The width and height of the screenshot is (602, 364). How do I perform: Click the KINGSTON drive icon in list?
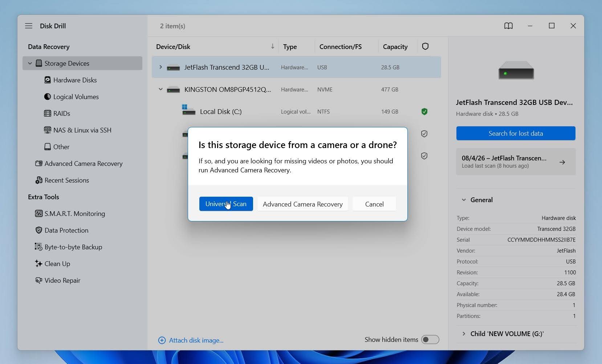tap(173, 90)
